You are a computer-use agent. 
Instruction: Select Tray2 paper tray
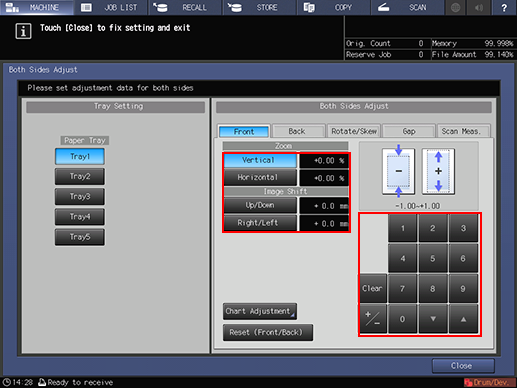pyautogui.click(x=80, y=176)
